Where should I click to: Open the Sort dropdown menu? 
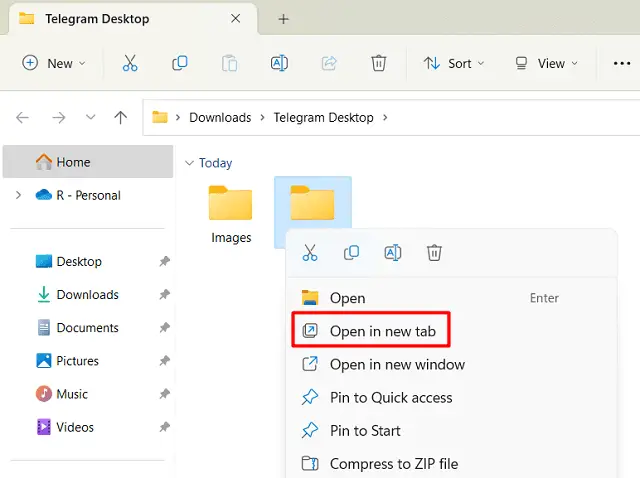(x=454, y=63)
